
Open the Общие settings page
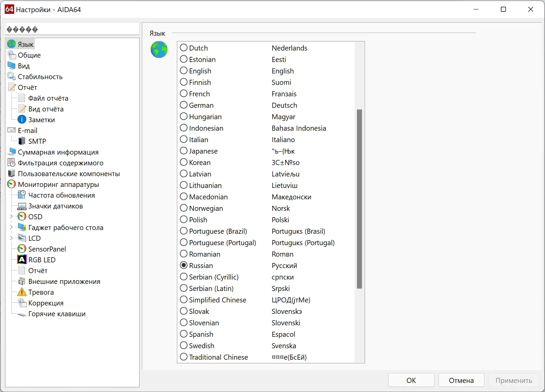coord(29,55)
